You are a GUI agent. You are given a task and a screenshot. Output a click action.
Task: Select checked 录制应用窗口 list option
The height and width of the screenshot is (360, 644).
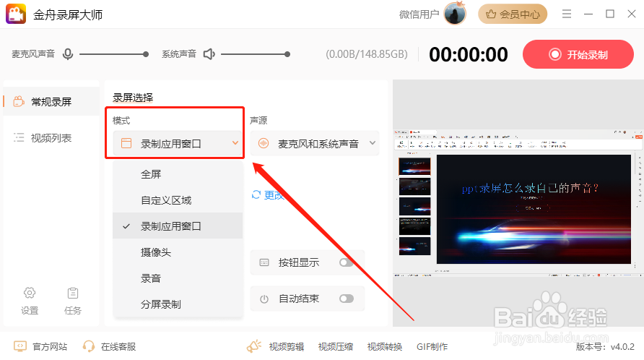pos(178,226)
